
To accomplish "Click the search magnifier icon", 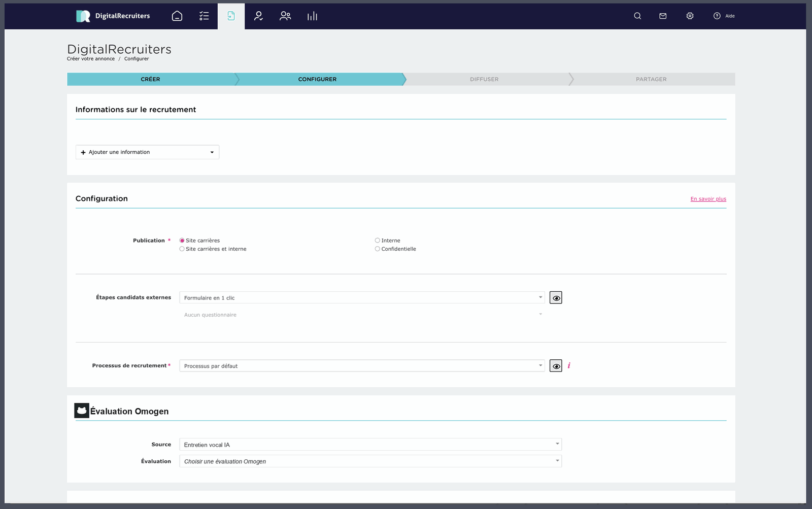I will pos(637,16).
